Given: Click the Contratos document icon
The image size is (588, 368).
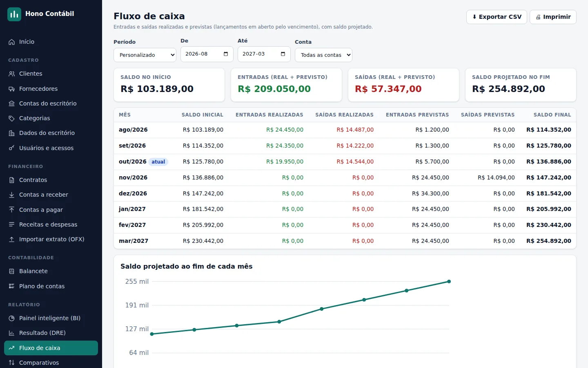Looking at the screenshot, I should pyautogui.click(x=11, y=180).
